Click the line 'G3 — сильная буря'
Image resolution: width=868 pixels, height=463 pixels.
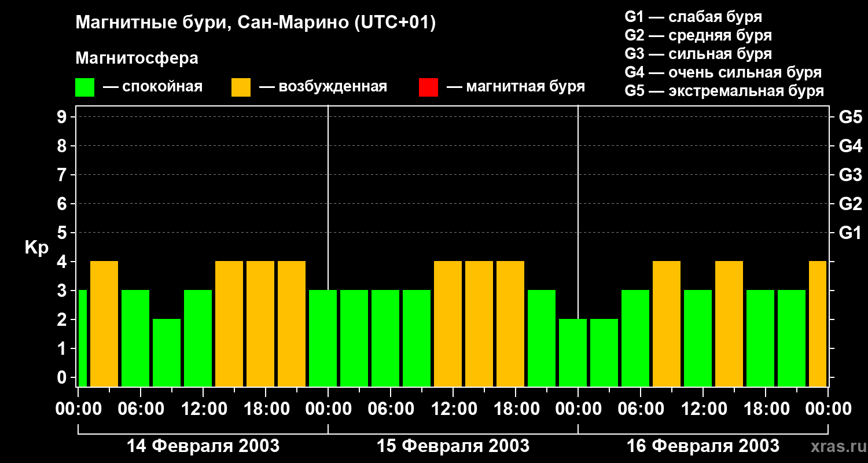698,54
